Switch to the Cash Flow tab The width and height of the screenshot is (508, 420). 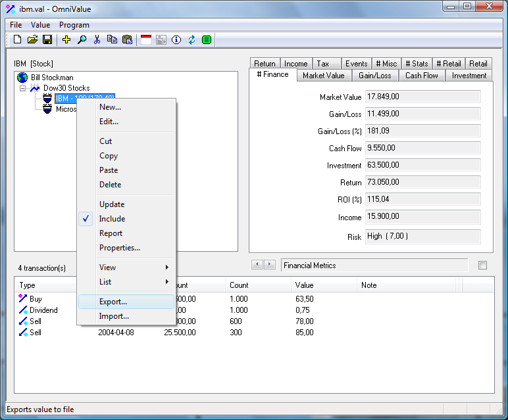click(x=422, y=76)
